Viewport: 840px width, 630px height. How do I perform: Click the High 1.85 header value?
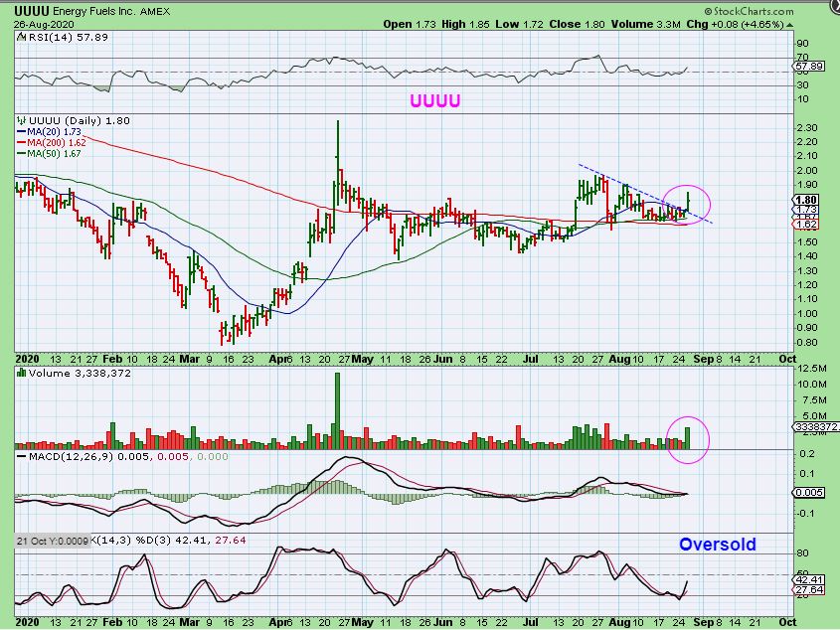coord(465,24)
